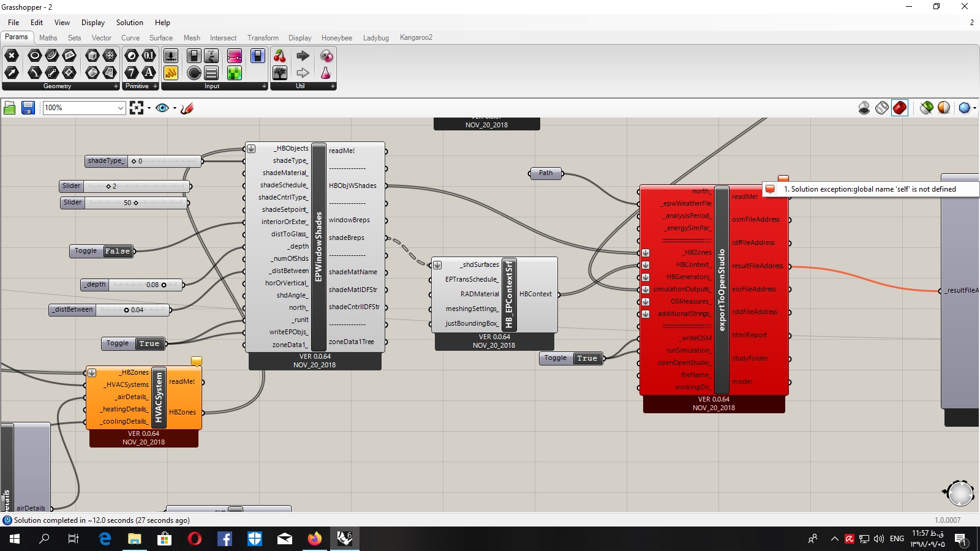The image size is (980, 551).
Task: Click the Path parameter component
Action: click(x=546, y=173)
